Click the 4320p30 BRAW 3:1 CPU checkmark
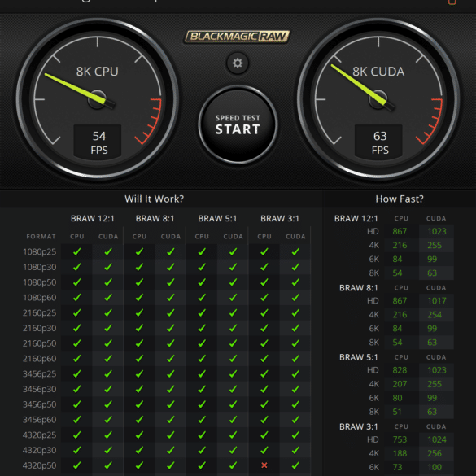 coord(264,450)
